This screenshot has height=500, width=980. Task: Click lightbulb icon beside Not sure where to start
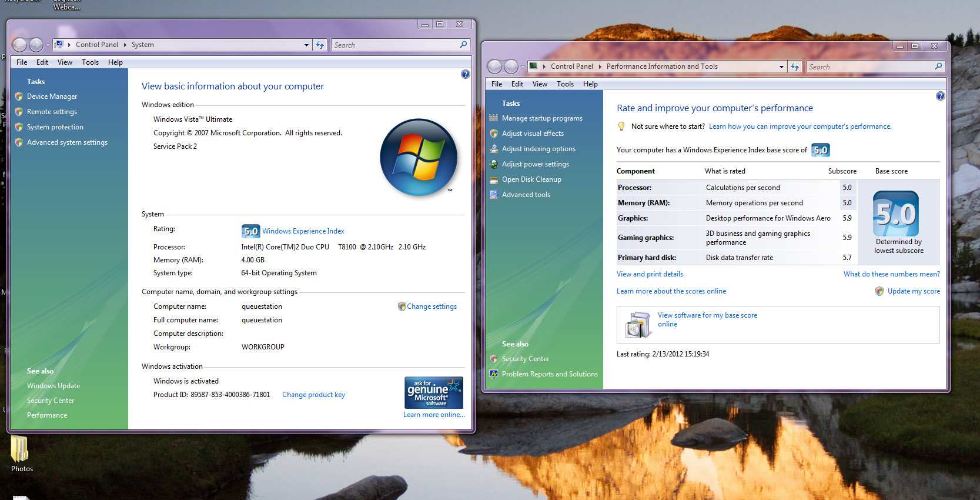click(621, 126)
